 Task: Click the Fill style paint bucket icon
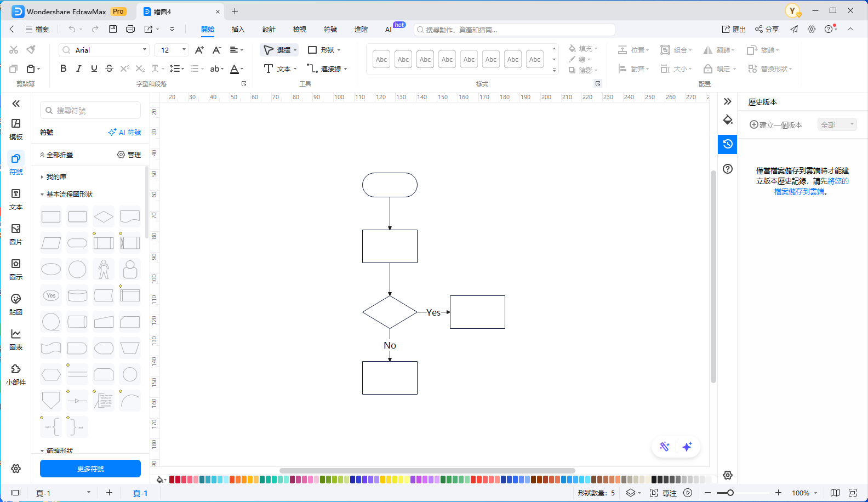(x=728, y=120)
